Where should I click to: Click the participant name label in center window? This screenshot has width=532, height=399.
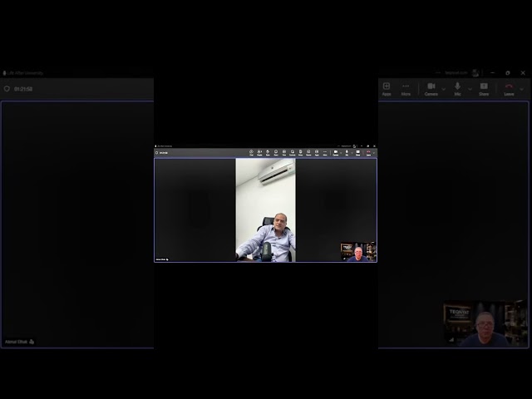(x=162, y=259)
